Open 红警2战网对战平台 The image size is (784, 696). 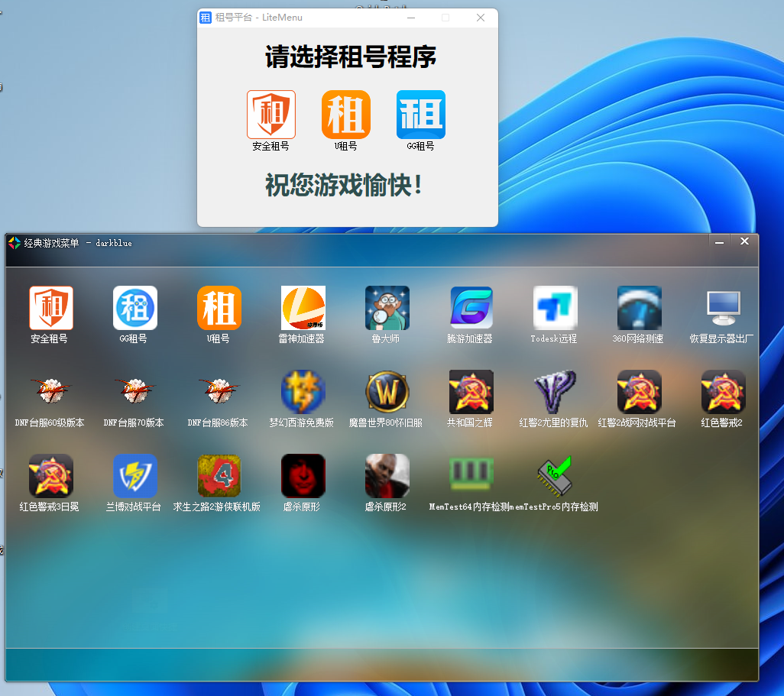639,392
